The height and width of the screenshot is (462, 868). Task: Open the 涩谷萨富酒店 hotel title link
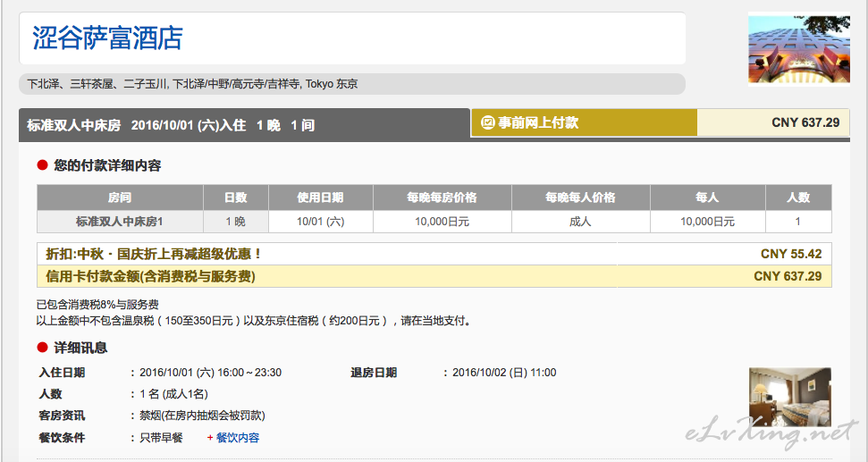tap(107, 38)
